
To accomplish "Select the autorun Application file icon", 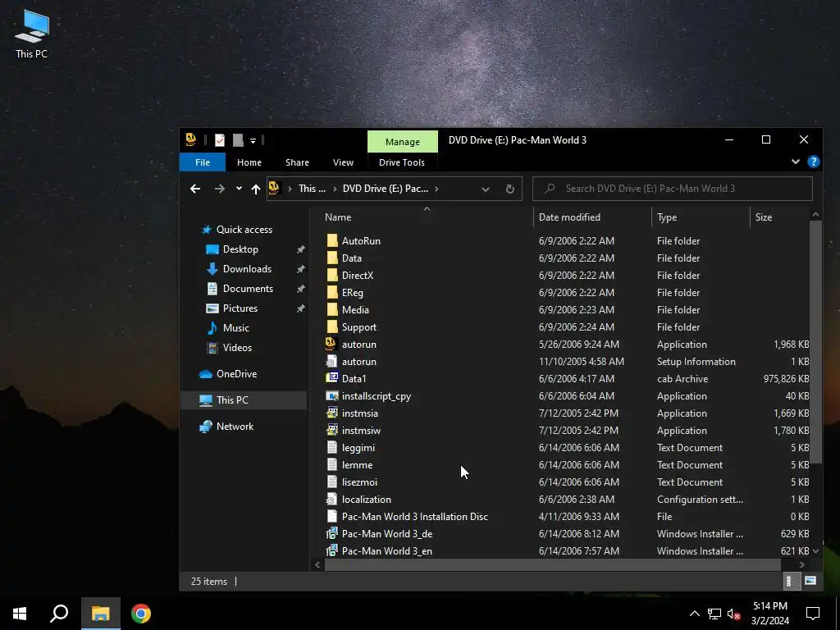I will tap(331, 344).
